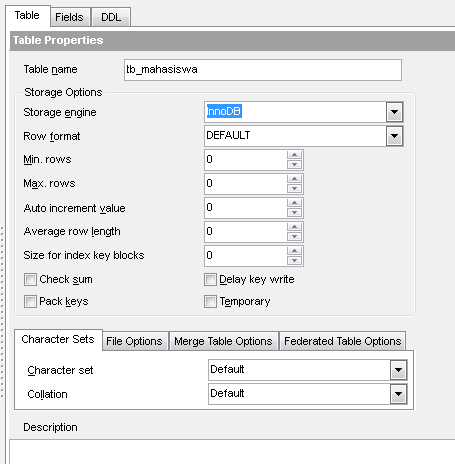Click the Table name input field
The image size is (455, 464).
click(263, 70)
